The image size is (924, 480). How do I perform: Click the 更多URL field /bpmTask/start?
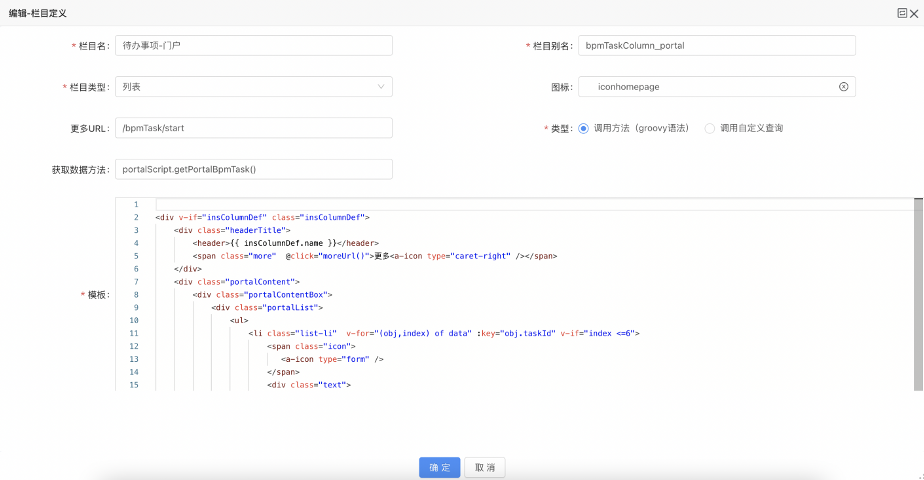[254, 128]
